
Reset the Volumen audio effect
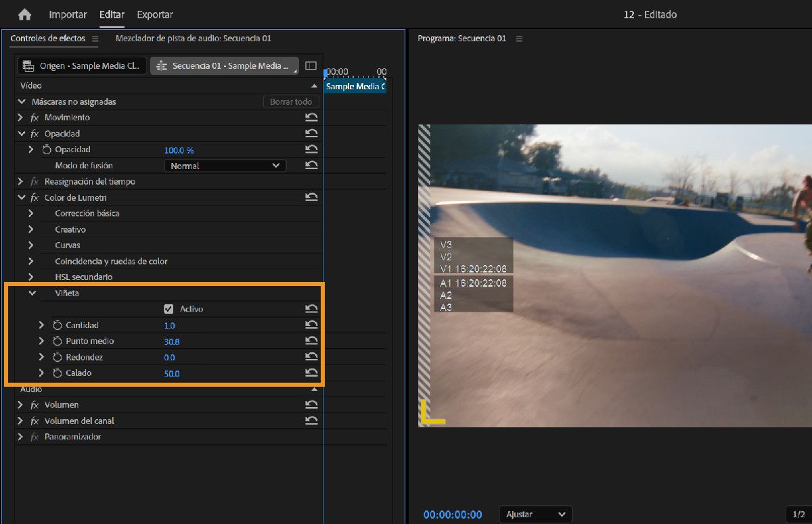(311, 405)
